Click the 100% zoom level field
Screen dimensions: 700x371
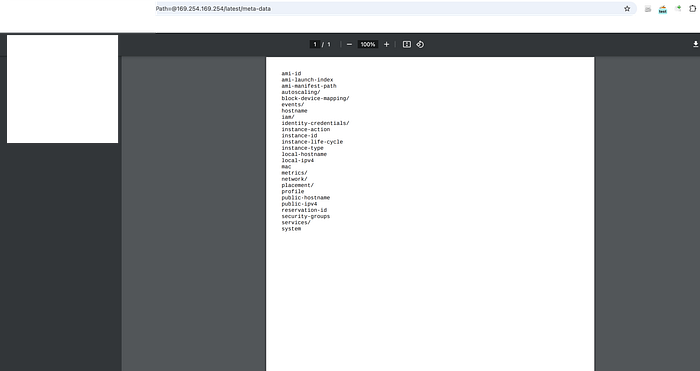point(368,44)
